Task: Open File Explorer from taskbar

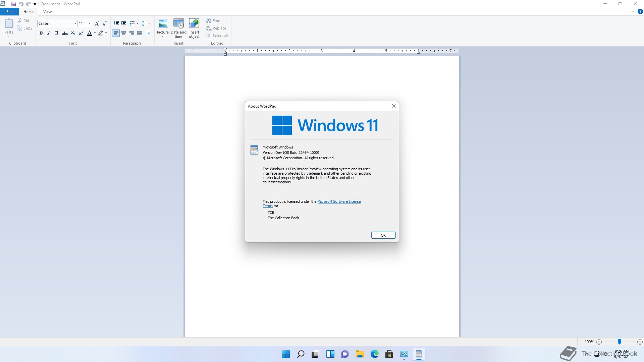Action: (360, 354)
